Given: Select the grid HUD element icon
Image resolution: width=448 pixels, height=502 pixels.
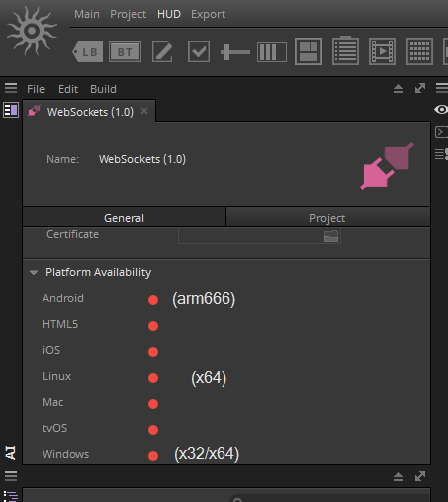Looking at the screenshot, I should (419, 52).
